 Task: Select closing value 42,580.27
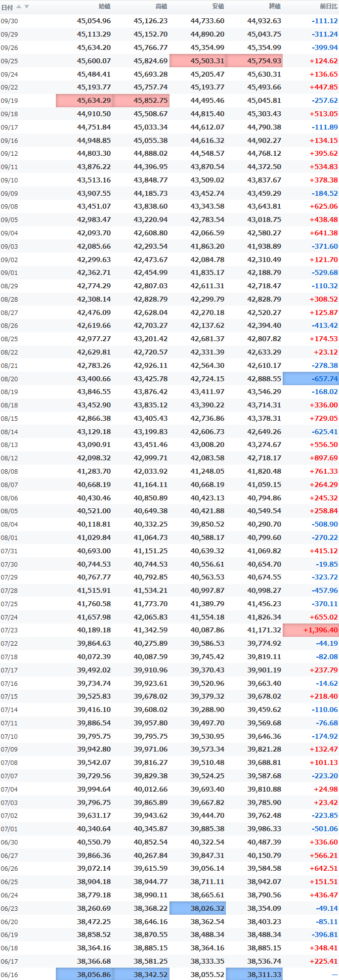point(264,233)
